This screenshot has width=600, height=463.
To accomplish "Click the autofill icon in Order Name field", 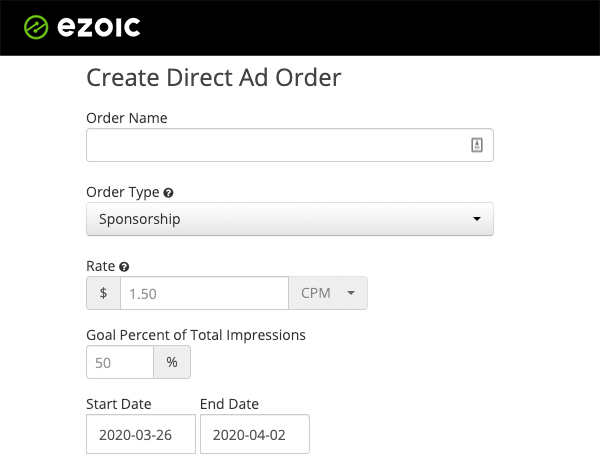I will click(x=476, y=145).
